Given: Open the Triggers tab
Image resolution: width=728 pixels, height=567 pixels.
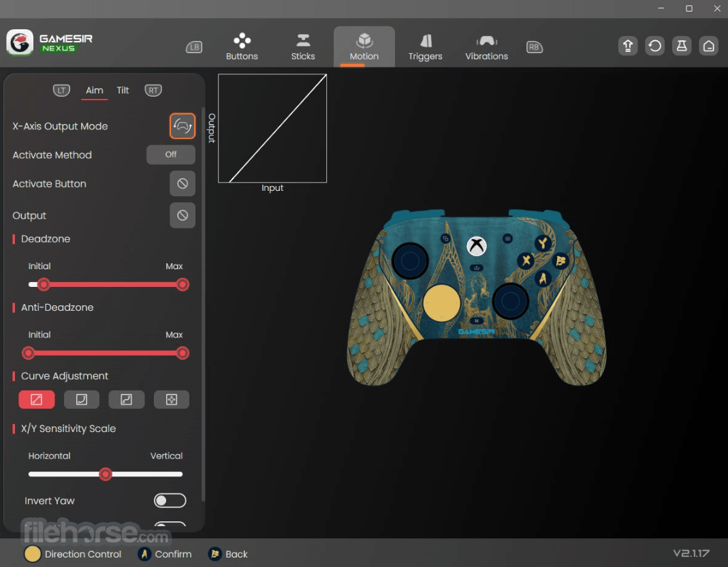Looking at the screenshot, I should tap(425, 46).
